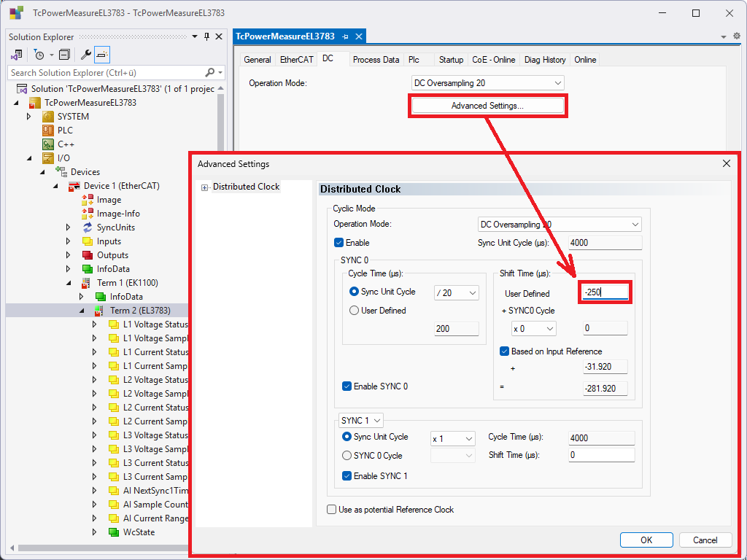
Task: Expand the Distributed Clock tree node
Action: pos(204,187)
